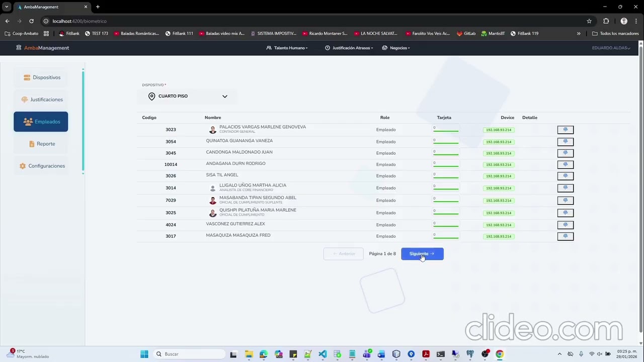Open Chrome tab search dropdown
The image size is (644, 362).
tap(7, 7)
